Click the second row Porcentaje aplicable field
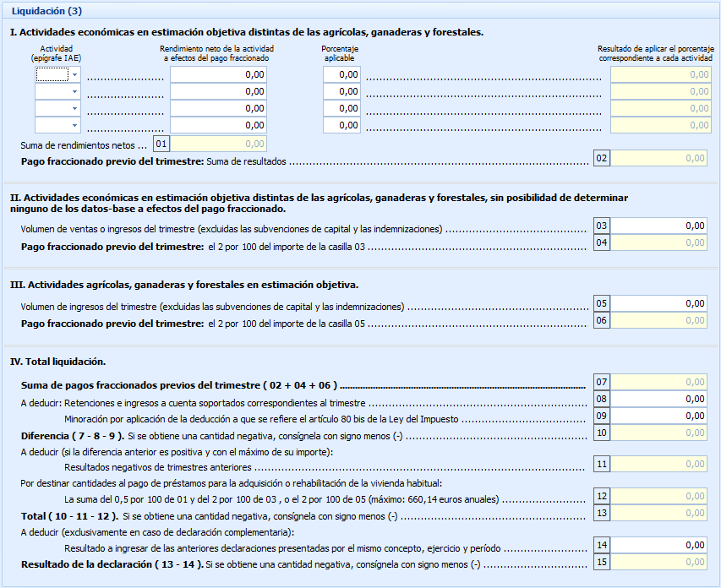Image resolution: width=721 pixels, height=588 pixels. pos(341,91)
